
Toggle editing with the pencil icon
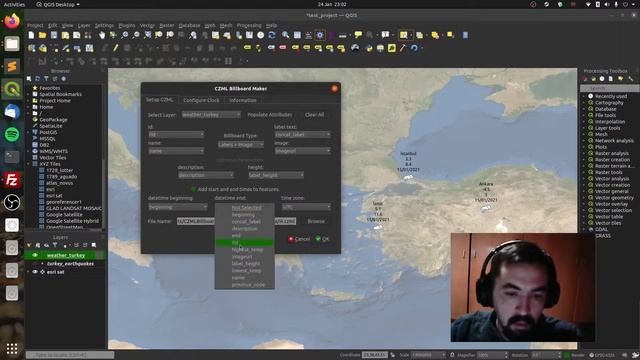(x=116, y=48)
